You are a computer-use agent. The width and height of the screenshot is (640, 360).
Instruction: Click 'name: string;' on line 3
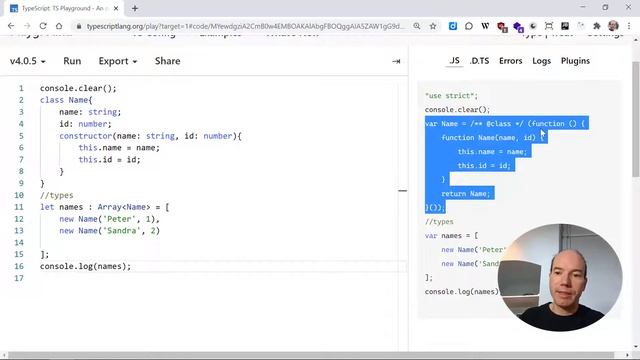point(90,112)
